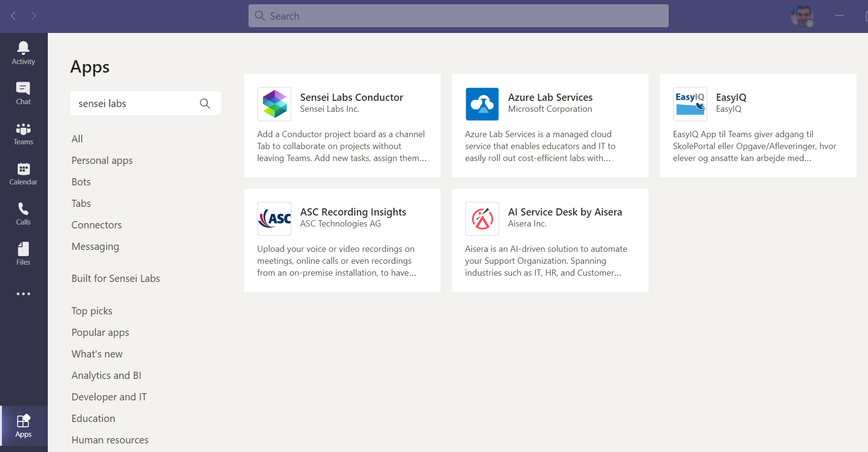Select the Messaging category
Screen dimensions: 868x452
click(95, 247)
